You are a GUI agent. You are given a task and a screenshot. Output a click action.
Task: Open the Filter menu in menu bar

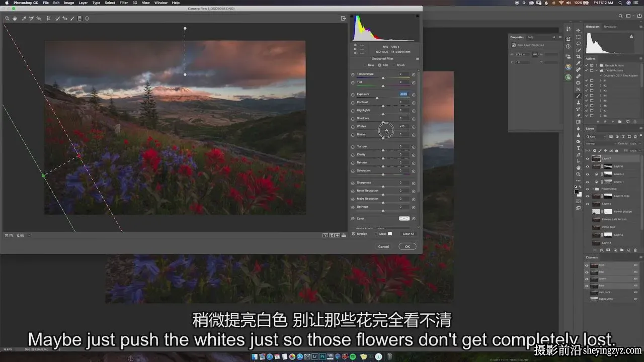pyautogui.click(x=123, y=3)
